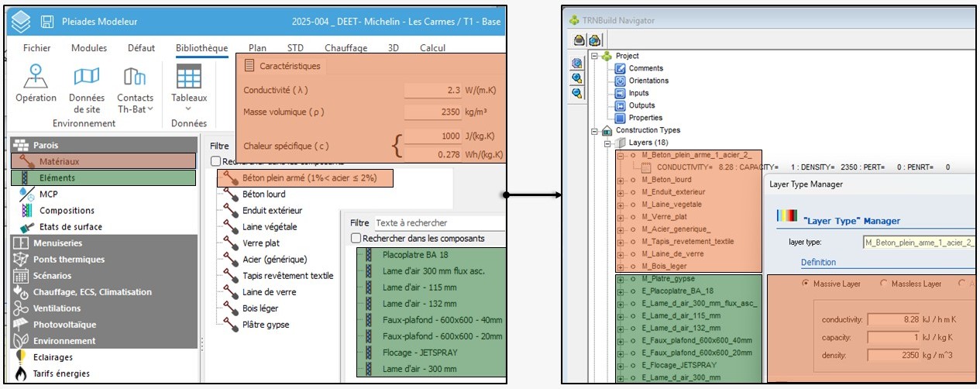The height and width of the screenshot is (389, 980).
Task: Select the Outputs node icon
Action: click(621, 105)
